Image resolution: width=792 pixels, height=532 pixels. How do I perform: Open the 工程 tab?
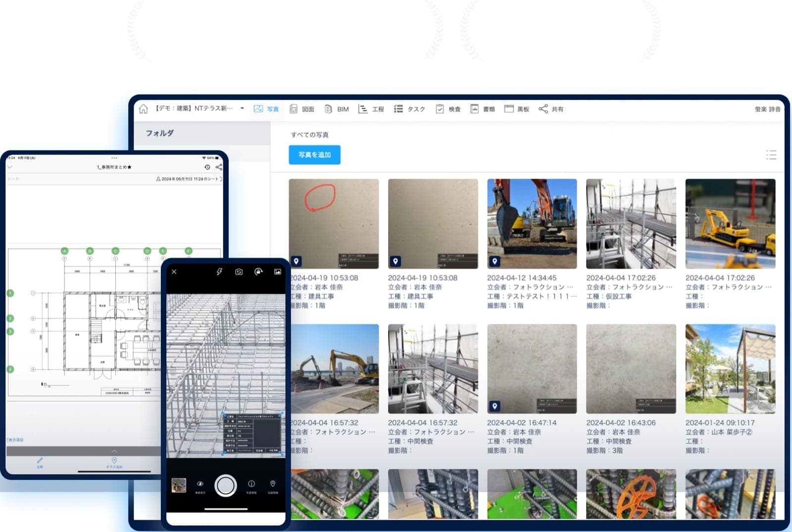coord(371,109)
